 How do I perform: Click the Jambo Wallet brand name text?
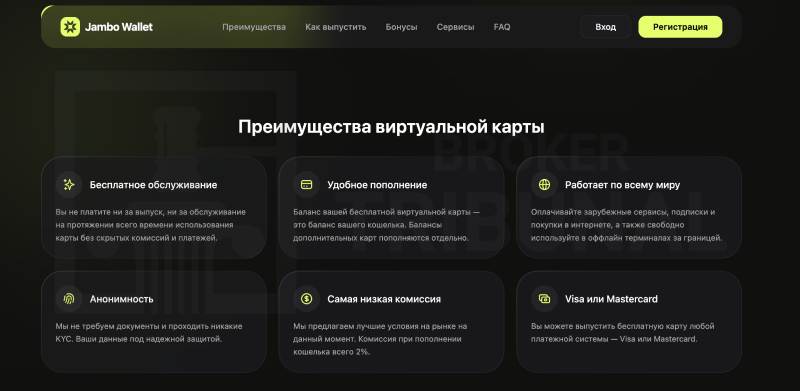[x=119, y=27]
